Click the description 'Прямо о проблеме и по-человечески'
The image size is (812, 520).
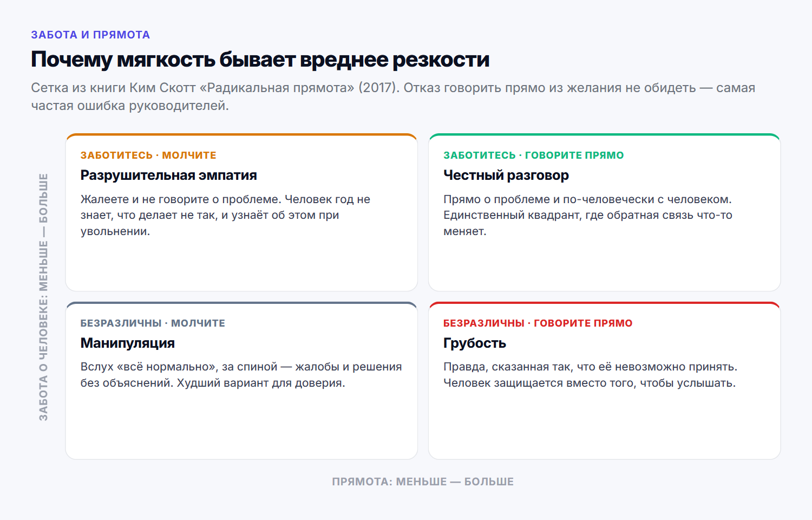pyautogui.click(x=588, y=215)
